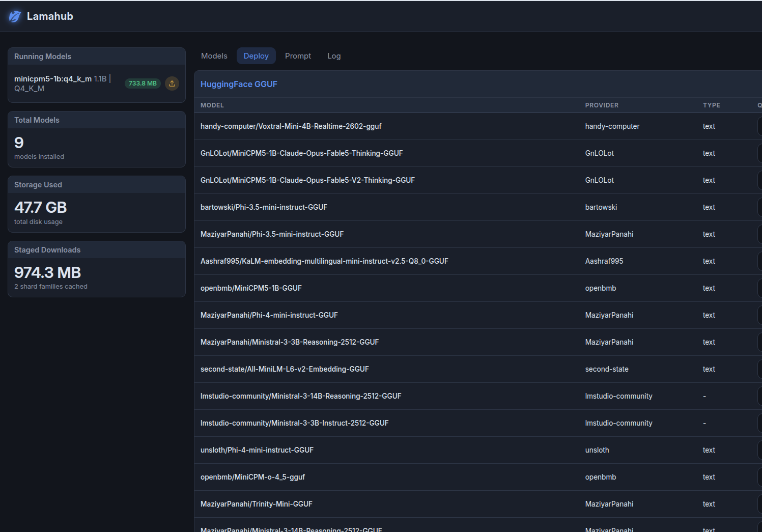Select the Deploy tab

256,56
